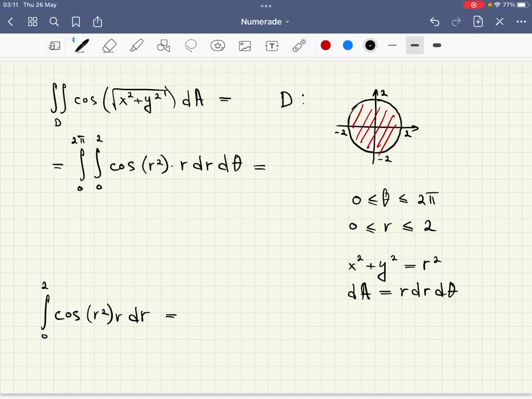The image size is (532, 399).
Task: Switch to the medium stroke thickness
Action: [x=415, y=45]
